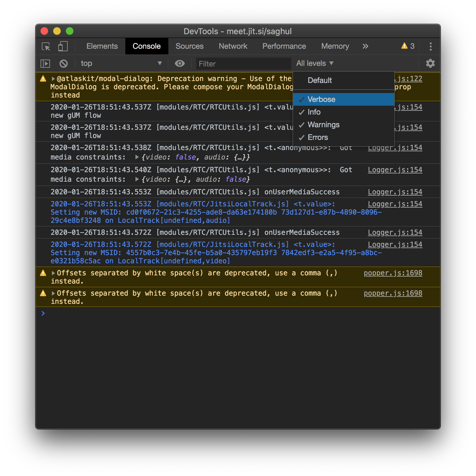Expand the {video: false, audio: {…}} object

(137, 157)
